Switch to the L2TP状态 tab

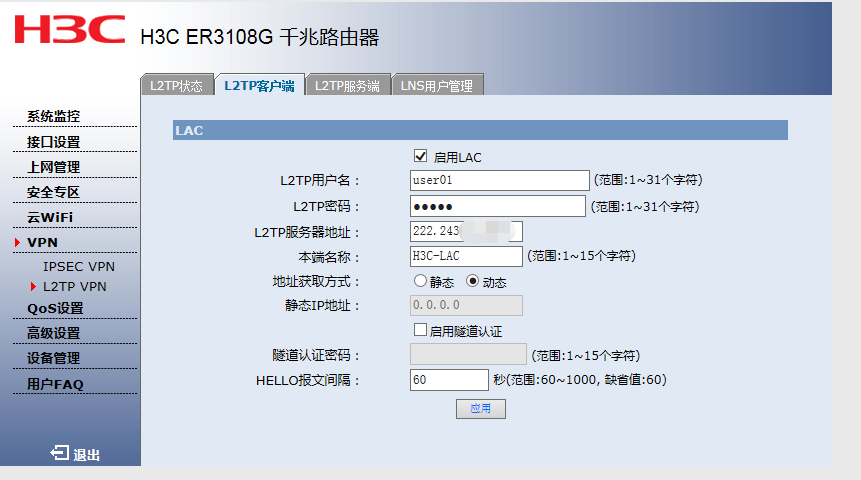[x=177, y=85]
